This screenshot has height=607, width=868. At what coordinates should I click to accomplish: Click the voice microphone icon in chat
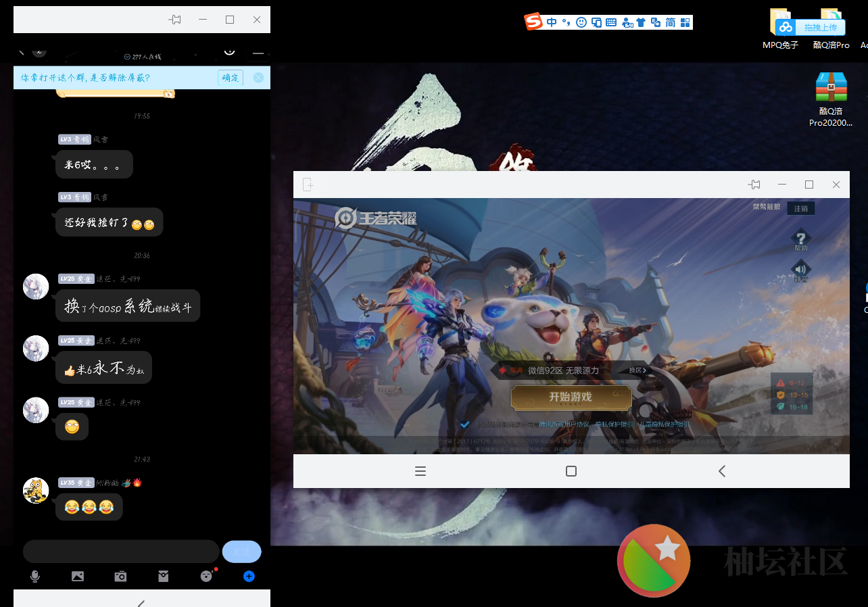pos(35,577)
